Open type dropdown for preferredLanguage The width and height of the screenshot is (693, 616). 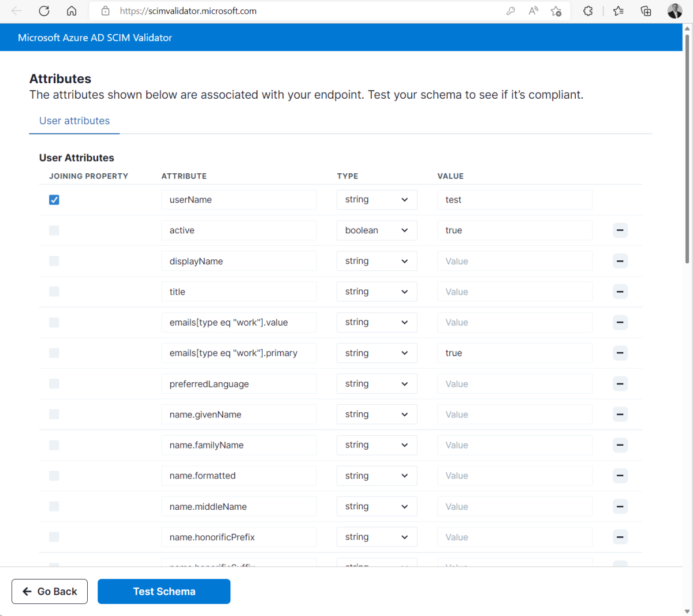pos(377,384)
